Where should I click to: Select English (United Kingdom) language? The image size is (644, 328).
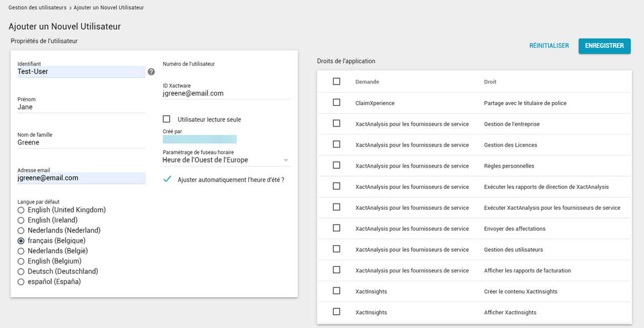pos(21,210)
